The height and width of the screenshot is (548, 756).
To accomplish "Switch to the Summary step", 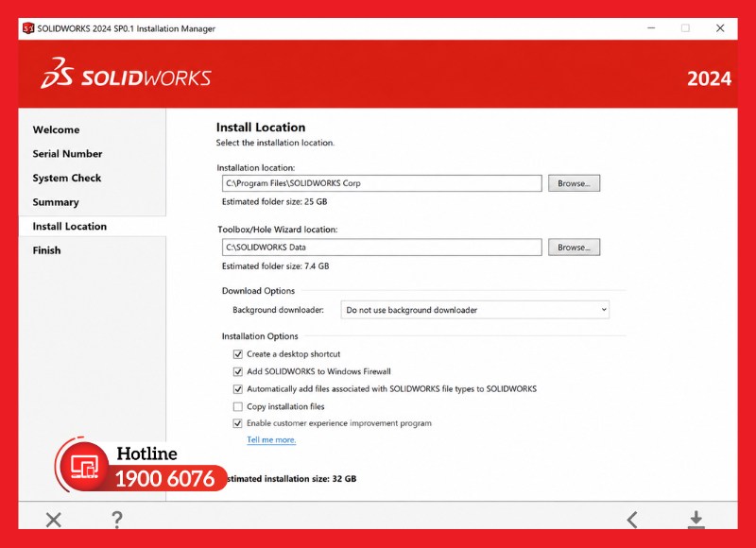I will (56, 202).
